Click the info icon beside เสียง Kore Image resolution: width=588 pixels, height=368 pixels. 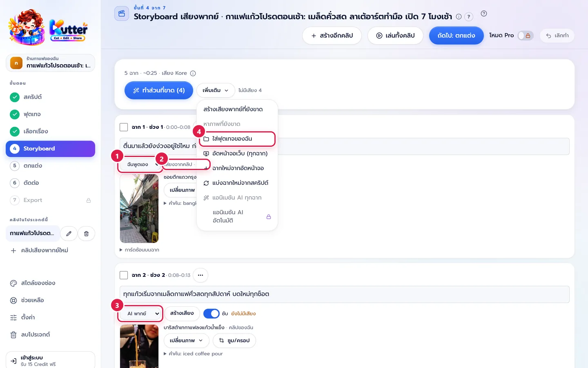pyautogui.click(x=193, y=73)
